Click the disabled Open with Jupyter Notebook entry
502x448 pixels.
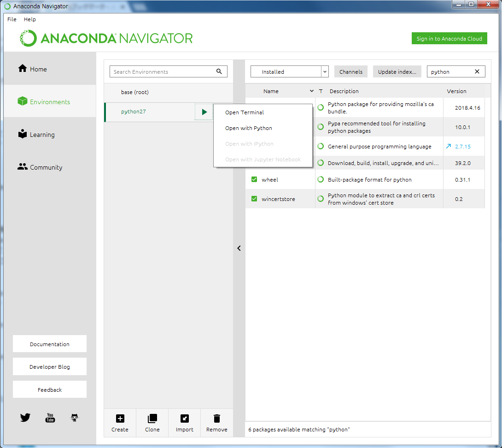click(x=263, y=159)
